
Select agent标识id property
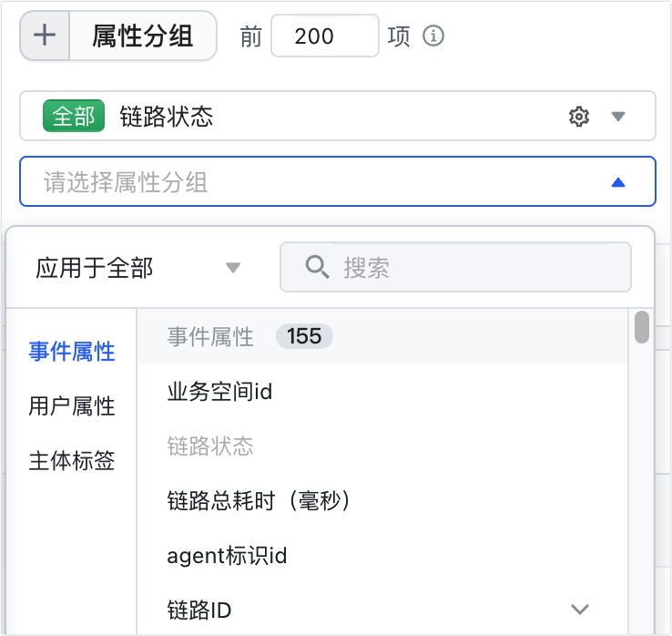coord(382,556)
